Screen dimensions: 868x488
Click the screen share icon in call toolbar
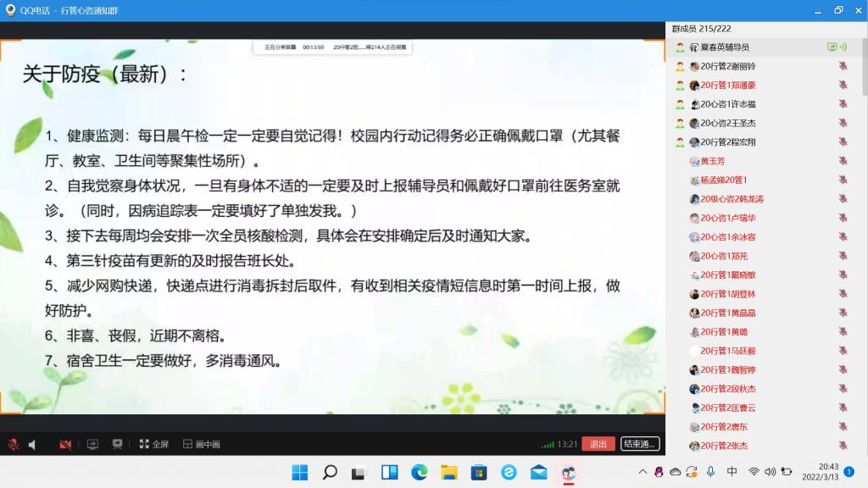pyautogui.click(x=92, y=444)
